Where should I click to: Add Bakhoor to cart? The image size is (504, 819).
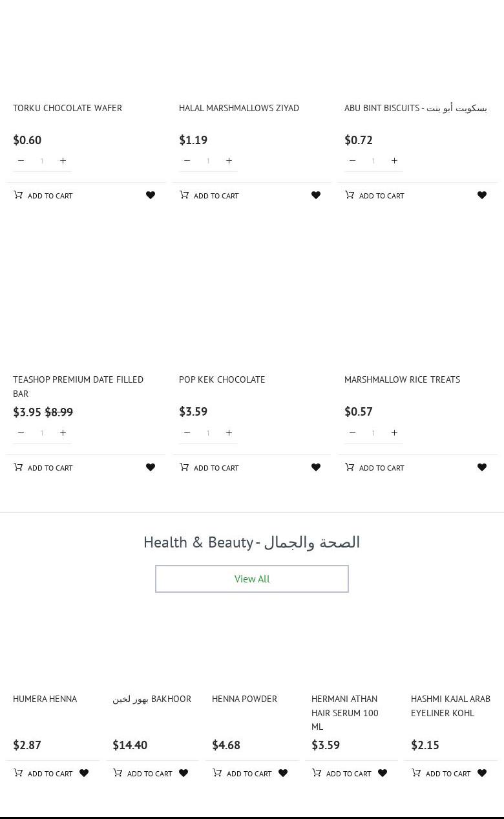pyautogui.click(x=143, y=773)
